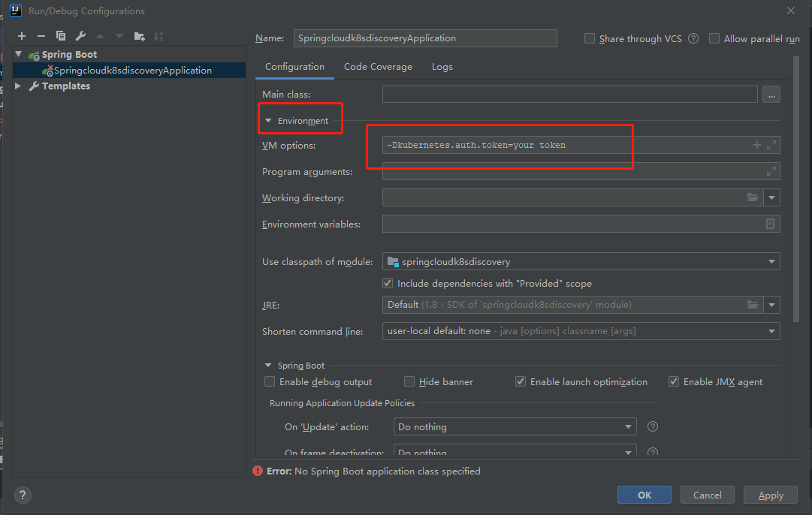Open Working directory dropdown arrow

click(x=771, y=197)
